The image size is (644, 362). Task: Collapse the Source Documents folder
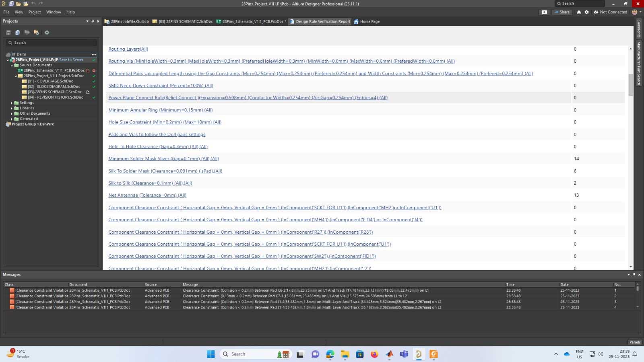12,65
